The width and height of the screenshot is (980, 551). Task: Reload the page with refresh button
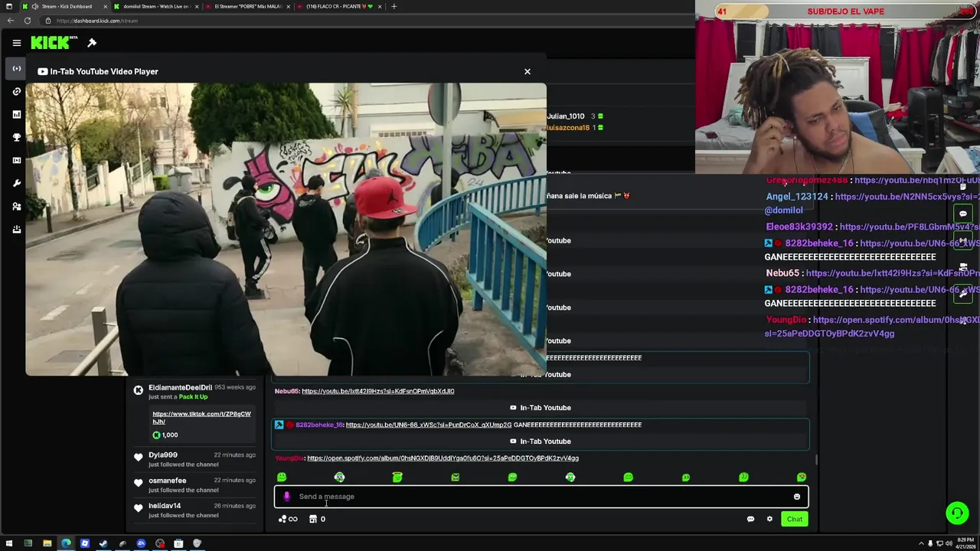click(x=28, y=21)
